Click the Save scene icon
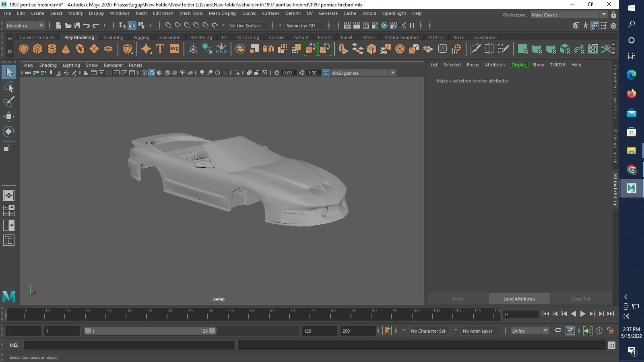This screenshot has height=362, width=644. pos(77,25)
